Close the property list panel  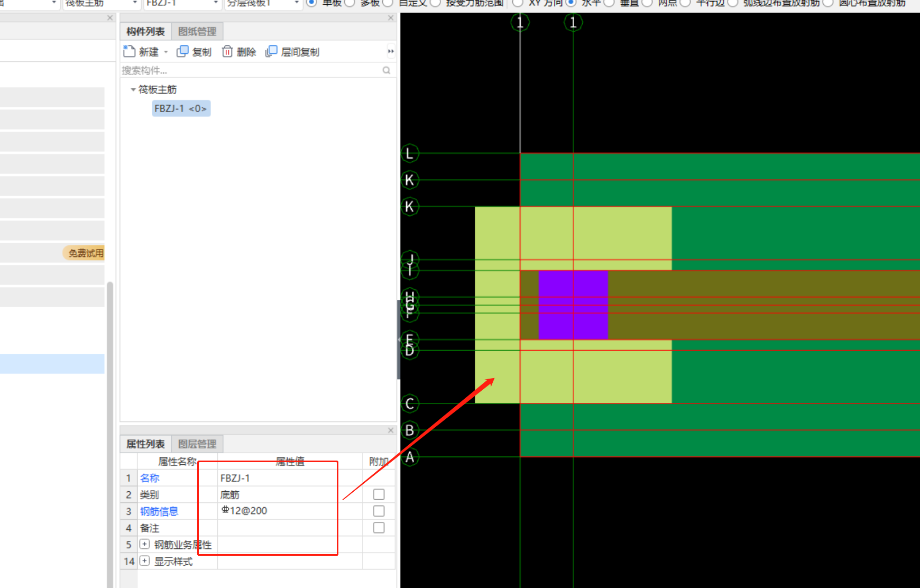tap(391, 430)
